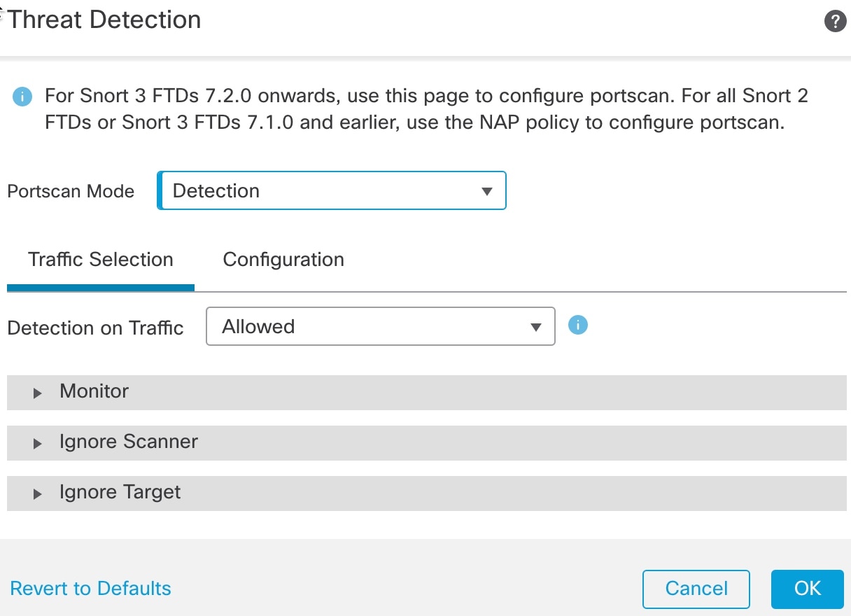Click the Allowed dropdown arrow
Viewport: 851px width, 616px height.
click(536, 327)
